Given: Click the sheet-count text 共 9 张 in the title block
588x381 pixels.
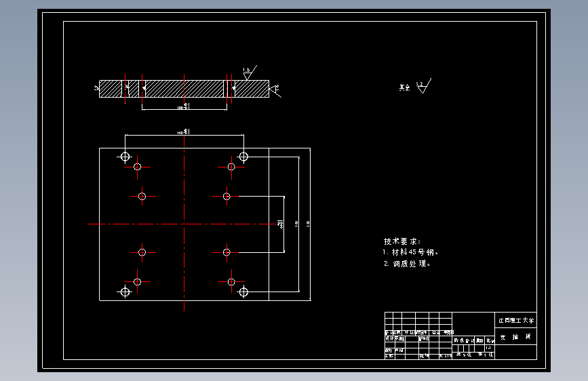Looking at the screenshot, I should point(464,355).
